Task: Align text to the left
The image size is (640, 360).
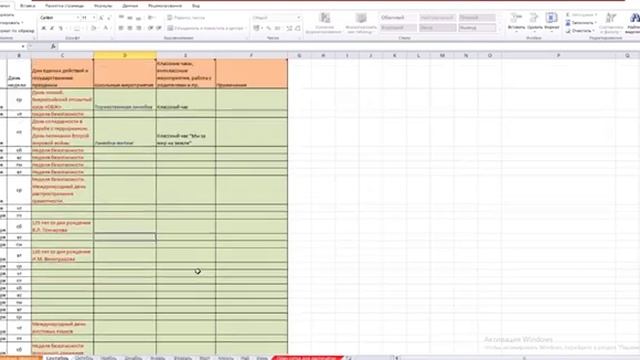Action: click(121, 28)
